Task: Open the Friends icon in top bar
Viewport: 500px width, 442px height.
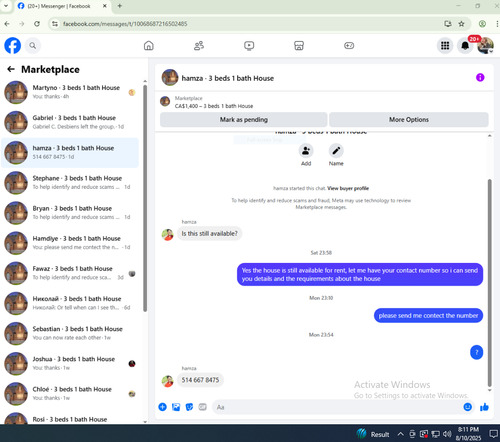Action: 199,45
